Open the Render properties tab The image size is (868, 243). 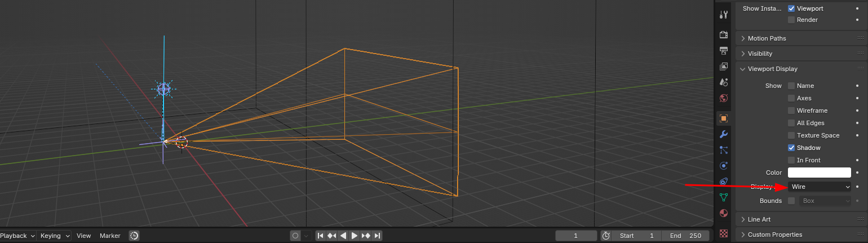(724, 35)
